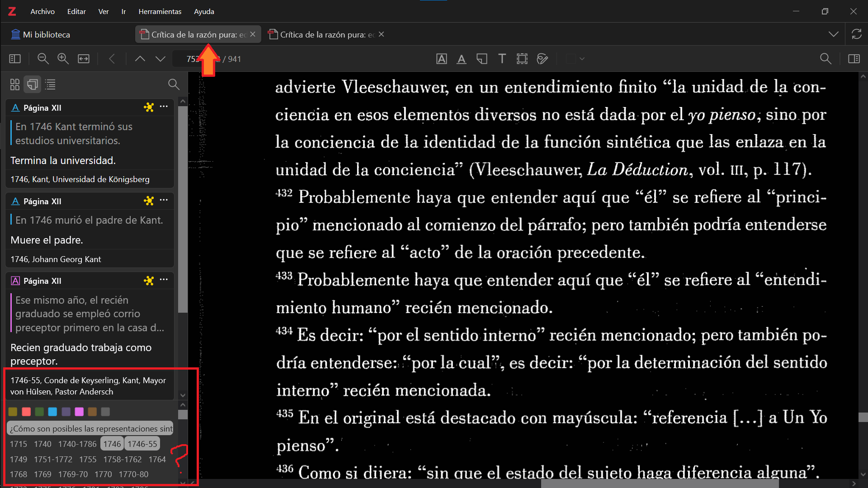Select the draw/ink annotation tool
This screenshot has height=488, width=868.
(542, 59)
